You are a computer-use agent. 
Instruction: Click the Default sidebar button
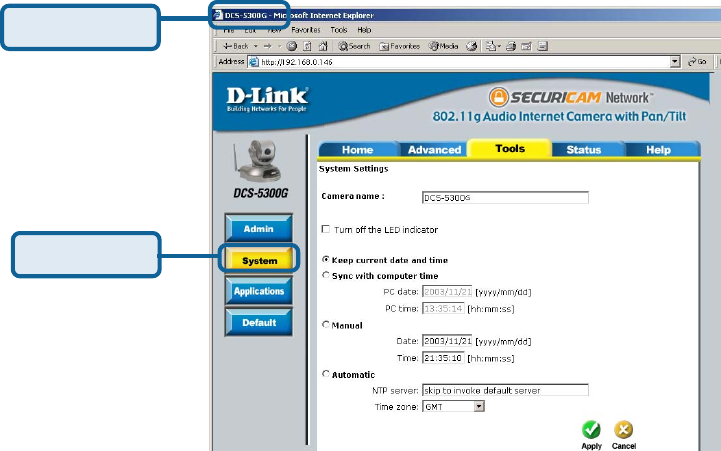(x=259, y=323)
